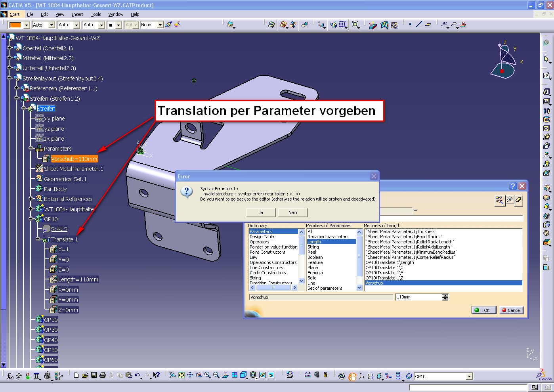554x392 pixels.
Task: Print using the printer icon
Action: pos(103,375)
